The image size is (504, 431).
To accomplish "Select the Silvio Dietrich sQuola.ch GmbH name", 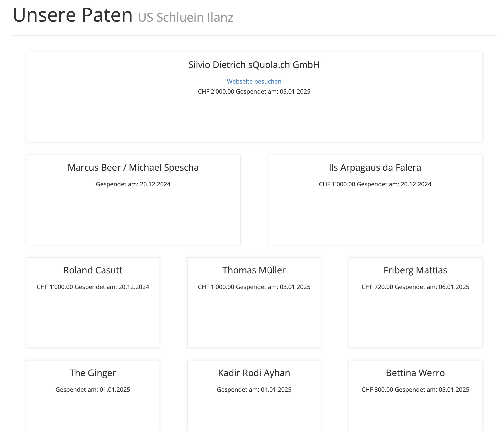I will click(x=254, y=65).
